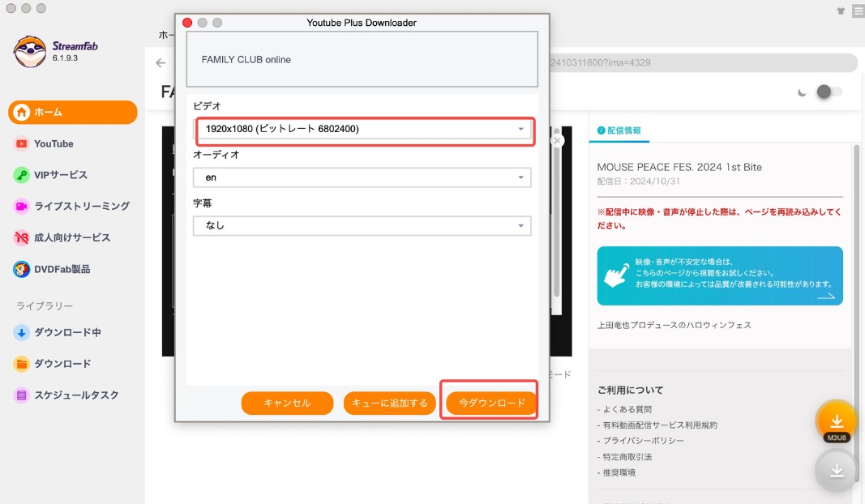Click the StreamFab 6.1.9.3 version text
The height and width of the screenshot is (504, 865).
click(65, 58)
